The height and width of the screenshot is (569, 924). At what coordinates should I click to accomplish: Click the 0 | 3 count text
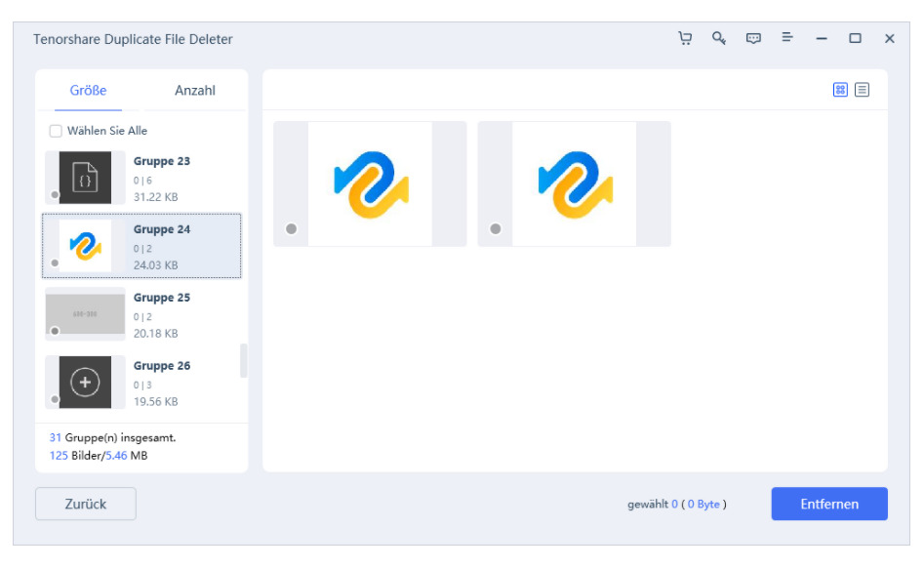coord(142,386)
